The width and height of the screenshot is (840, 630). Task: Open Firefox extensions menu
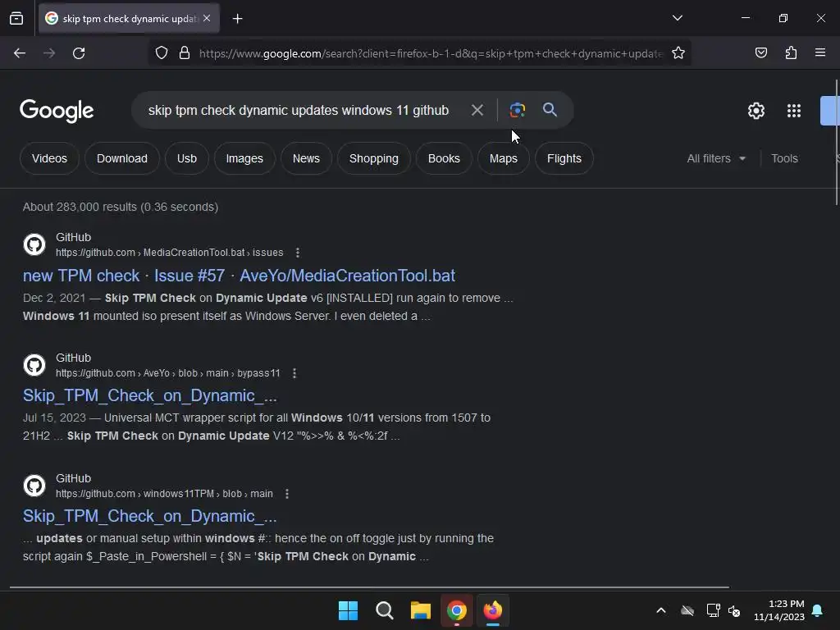click(x=791, y=52)
